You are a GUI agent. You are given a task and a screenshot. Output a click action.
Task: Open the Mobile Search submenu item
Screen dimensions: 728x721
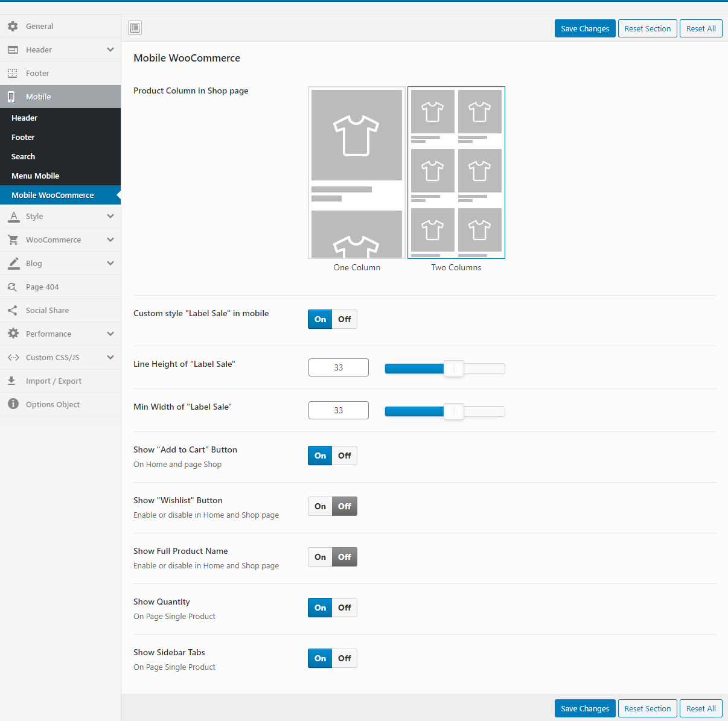60,156
